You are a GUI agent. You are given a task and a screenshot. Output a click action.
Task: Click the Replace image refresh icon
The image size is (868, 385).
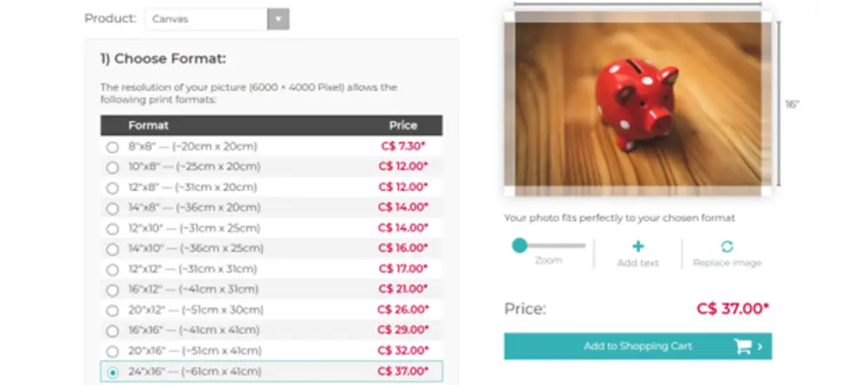coord(727,246)
